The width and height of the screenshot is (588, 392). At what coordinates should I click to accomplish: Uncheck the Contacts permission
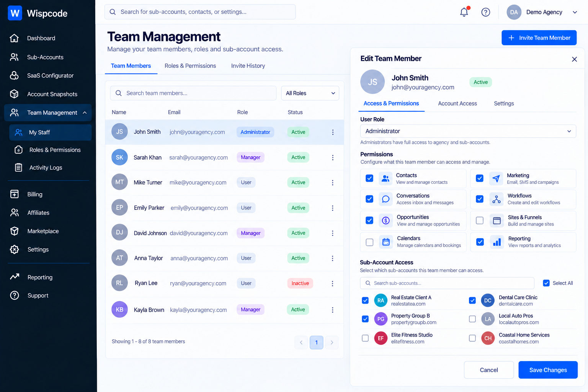pos(369,178)
